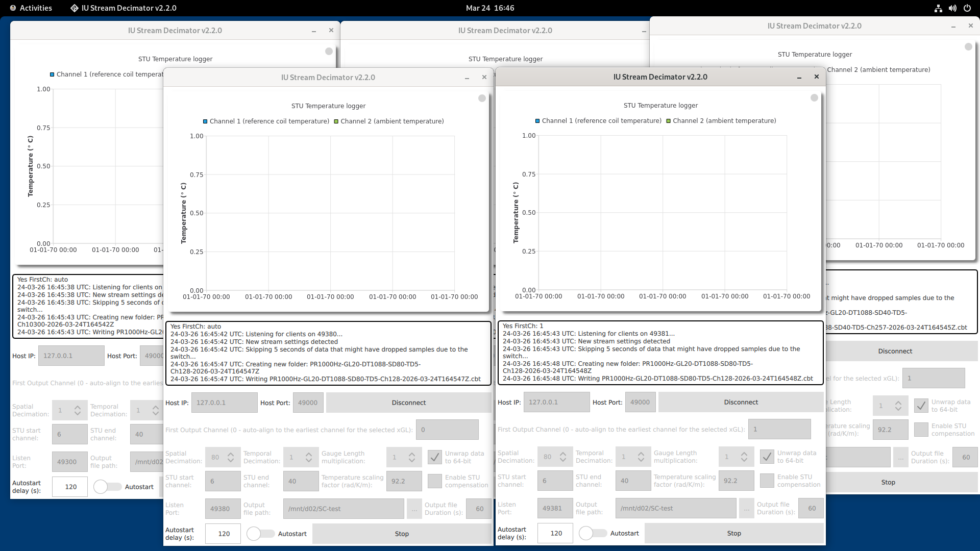Increase Gauge Length multiplication in port 49381 window

click(744, 453)
